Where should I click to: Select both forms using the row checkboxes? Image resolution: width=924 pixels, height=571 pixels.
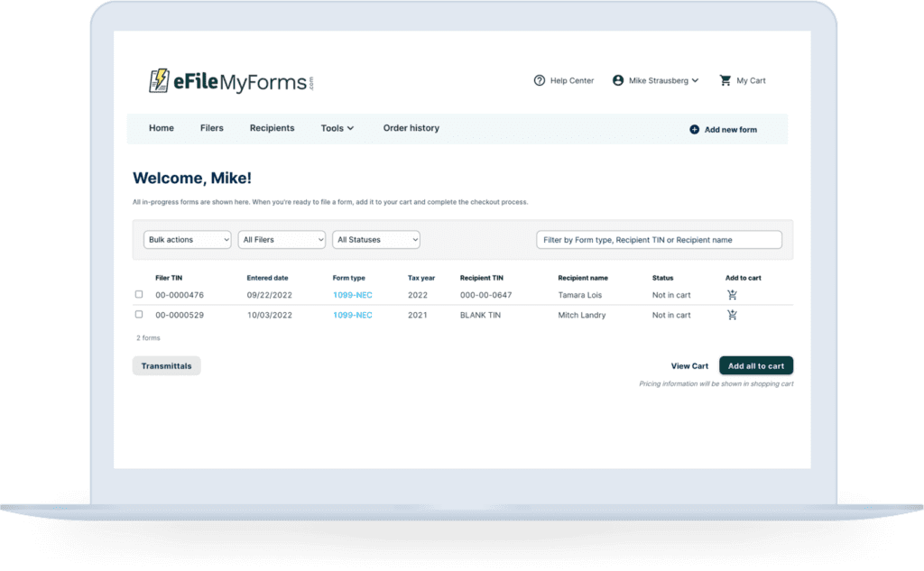pyautogui.click(x=138, y=294)
